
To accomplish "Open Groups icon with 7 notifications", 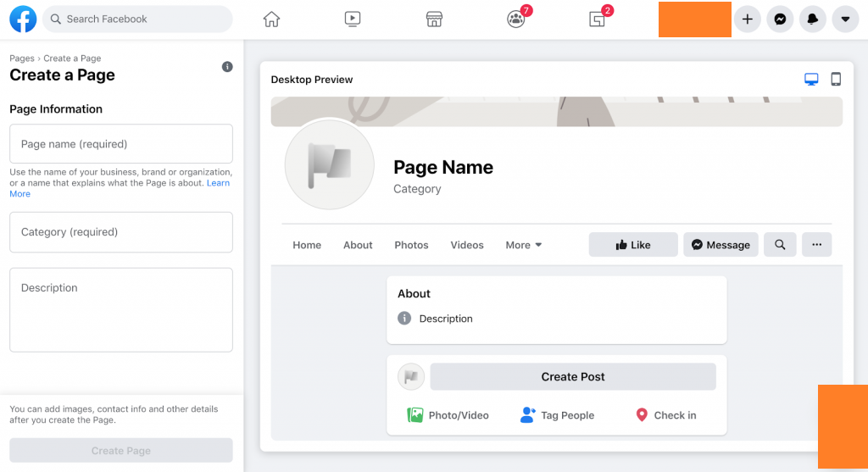I will 516,19.
